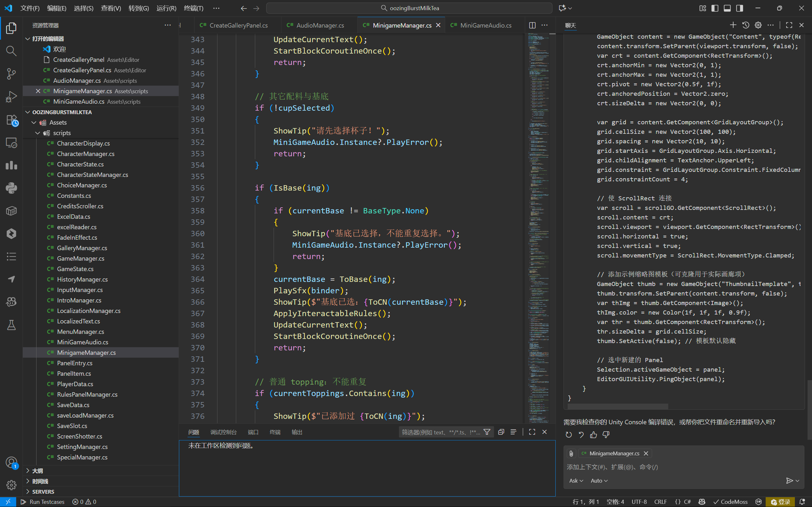
Task: Open chat history icon in chat panel
Action: click(746, 25)
